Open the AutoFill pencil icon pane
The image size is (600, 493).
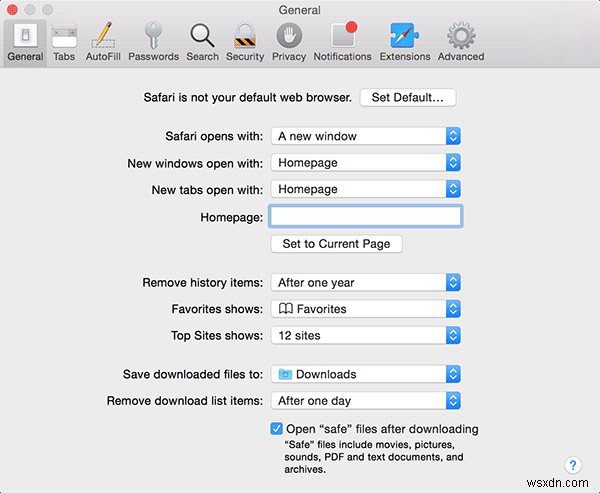point(103,42)
